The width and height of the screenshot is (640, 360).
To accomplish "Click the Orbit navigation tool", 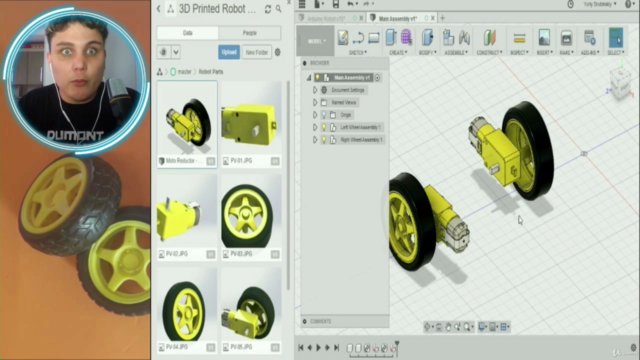I will [x=427, y=327].
